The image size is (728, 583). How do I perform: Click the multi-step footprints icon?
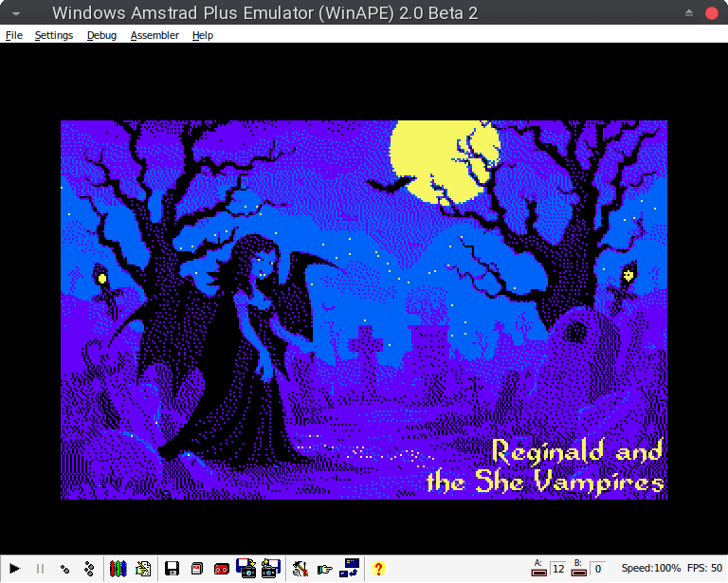[89, 569]
